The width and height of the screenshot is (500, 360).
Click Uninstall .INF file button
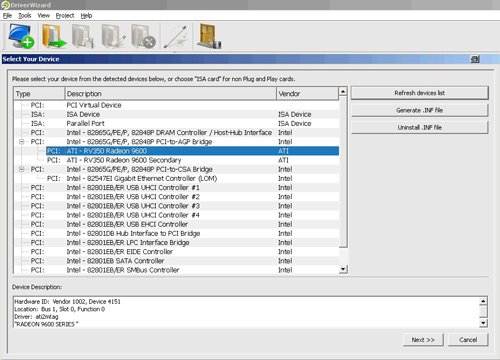pyautogui.click(x=420, y=128)
